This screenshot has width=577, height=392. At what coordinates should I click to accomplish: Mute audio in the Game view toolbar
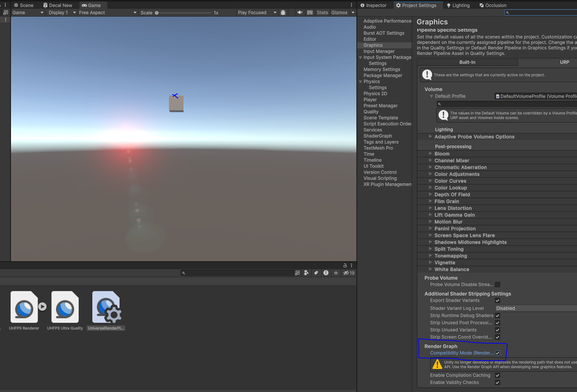[300, 12]
